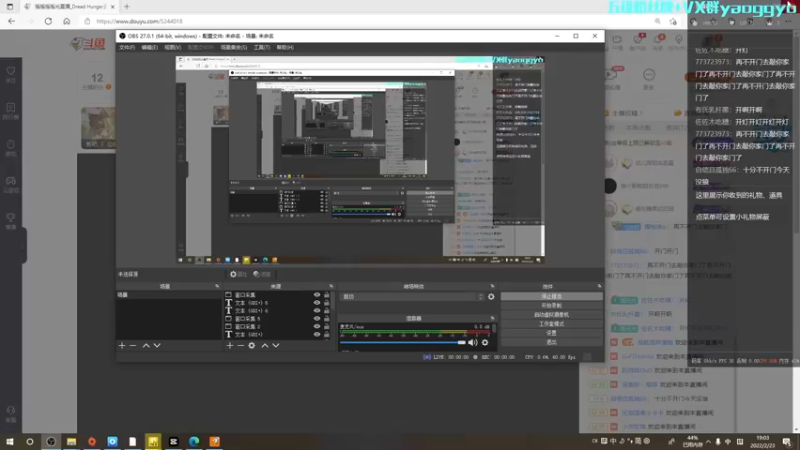Lock the 窗口采集 source at top of list
Image resolution: width=800 pixels, height=450 pixels.
[x=327, y=295]
